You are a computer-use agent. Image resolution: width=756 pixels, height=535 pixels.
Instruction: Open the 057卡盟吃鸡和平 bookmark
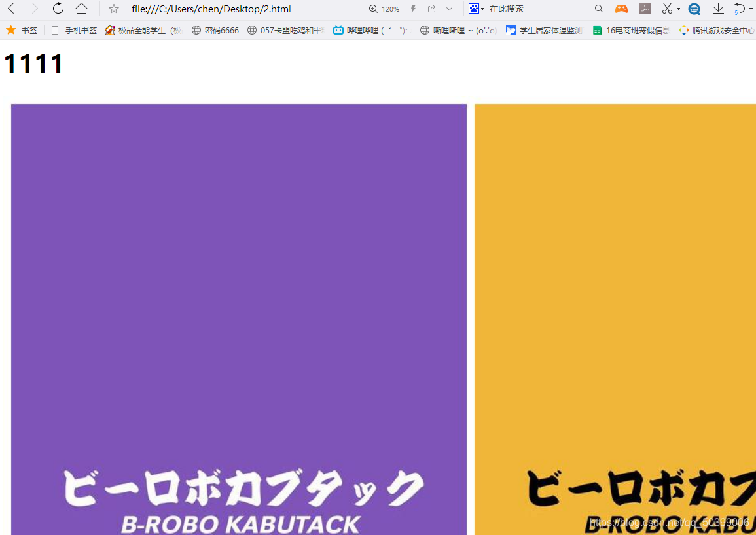point(285,30)
